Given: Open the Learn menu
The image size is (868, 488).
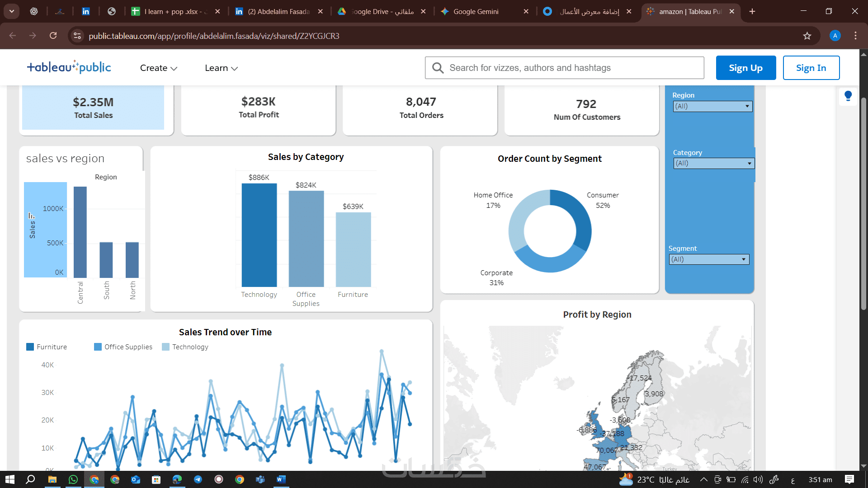Looking at the screenshot, I should tap(221, 68).
